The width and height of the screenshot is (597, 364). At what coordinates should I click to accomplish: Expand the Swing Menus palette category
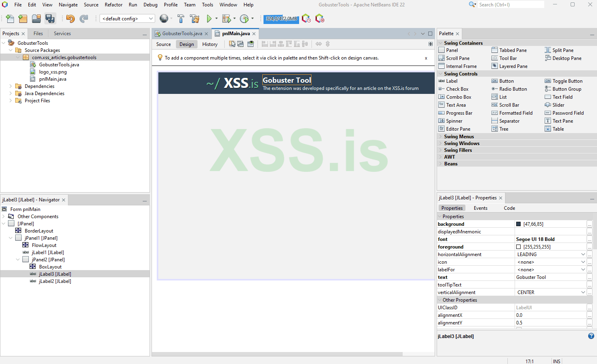(x=441, y=137)
